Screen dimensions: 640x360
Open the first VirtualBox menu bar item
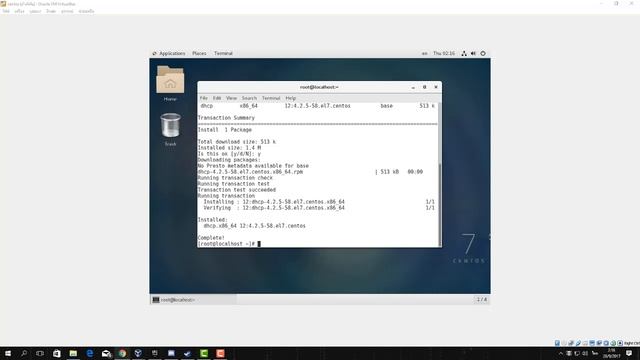tap(6, 11)
